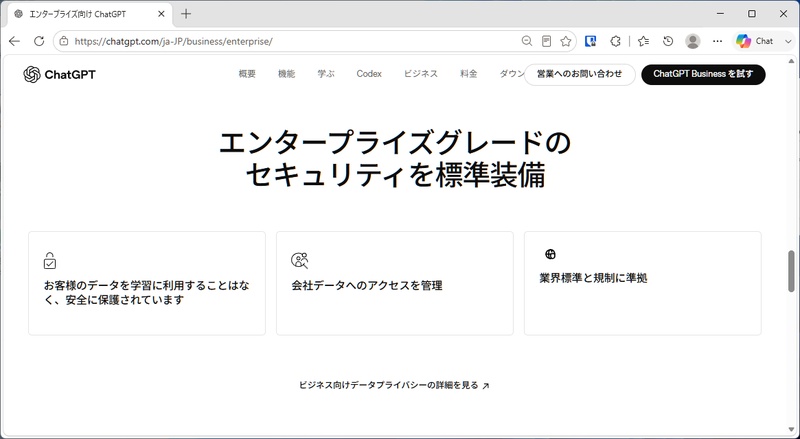This screenshot has width=800, height=439.
Task: Click the 営業へのお問い合わせ button
Action: 580,75
